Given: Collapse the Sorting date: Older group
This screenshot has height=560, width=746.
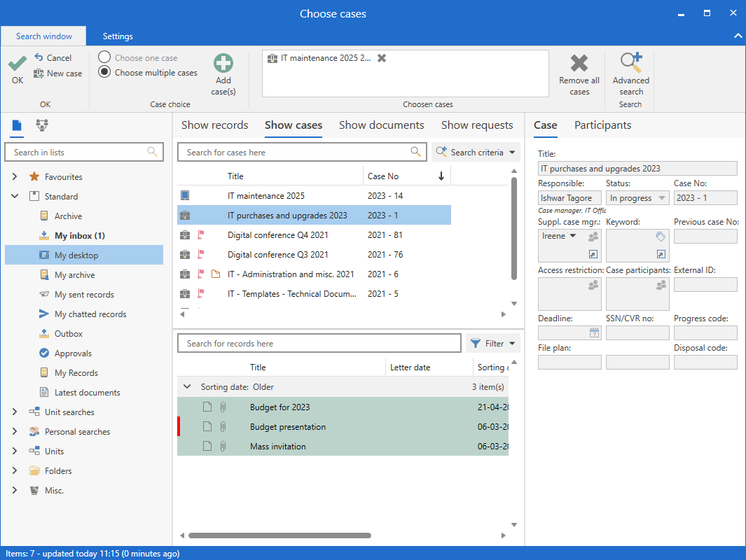Looking at the screenshot, I should point(187,387).
